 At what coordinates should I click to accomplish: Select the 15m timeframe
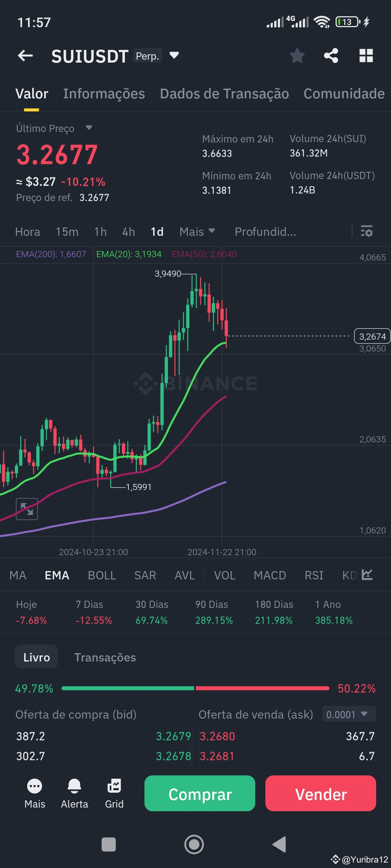point(67,231)
